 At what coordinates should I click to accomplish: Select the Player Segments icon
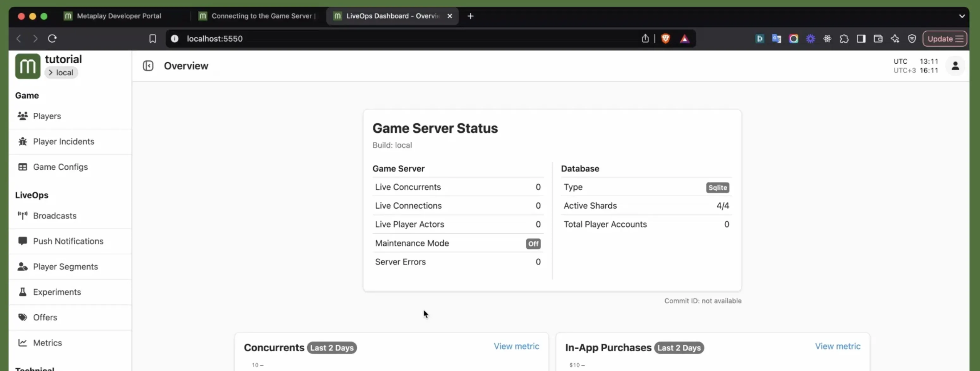[23, 266]
